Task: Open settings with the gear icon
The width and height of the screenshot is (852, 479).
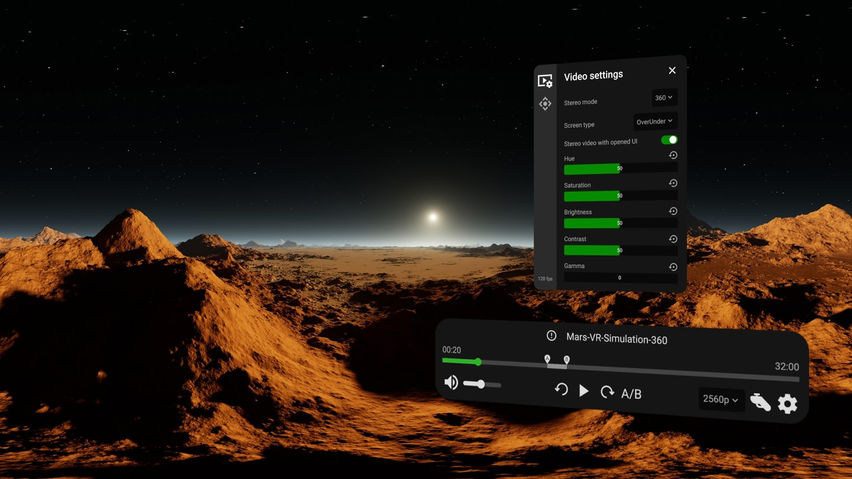Action: tap(787, 404)
